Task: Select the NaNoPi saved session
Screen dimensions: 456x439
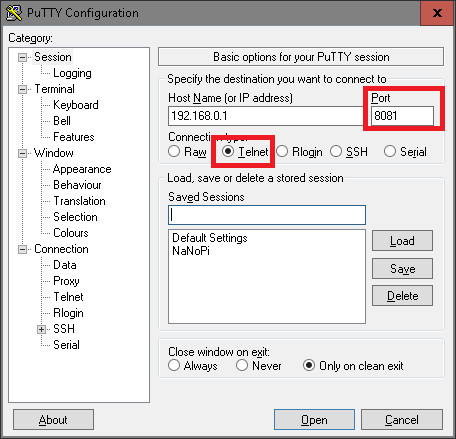Action: pyautogui.click(x=191, y=251)
